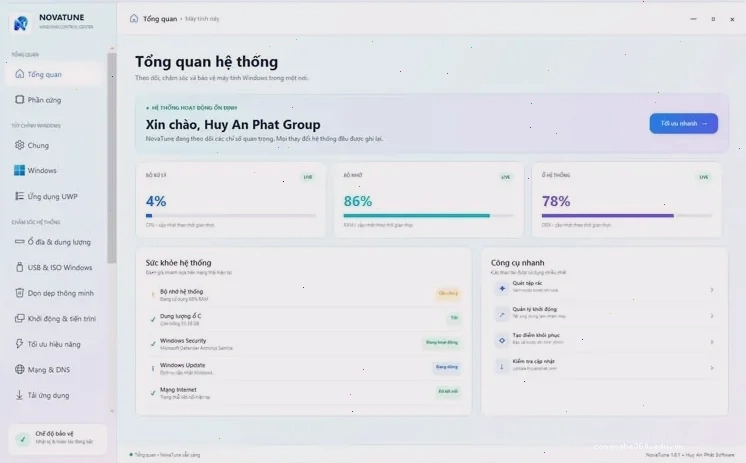The height and width of the screenshot is (463, 746).
Task: Switch to the Phần cứng section
Action: [x=53, y=100]
